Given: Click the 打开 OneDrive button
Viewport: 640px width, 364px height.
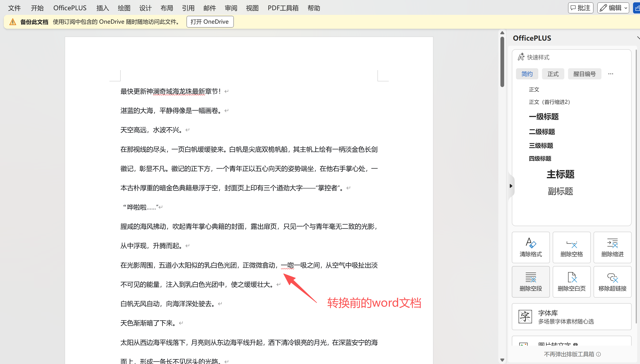Looking at the screenshot, I should click(210, 22).
